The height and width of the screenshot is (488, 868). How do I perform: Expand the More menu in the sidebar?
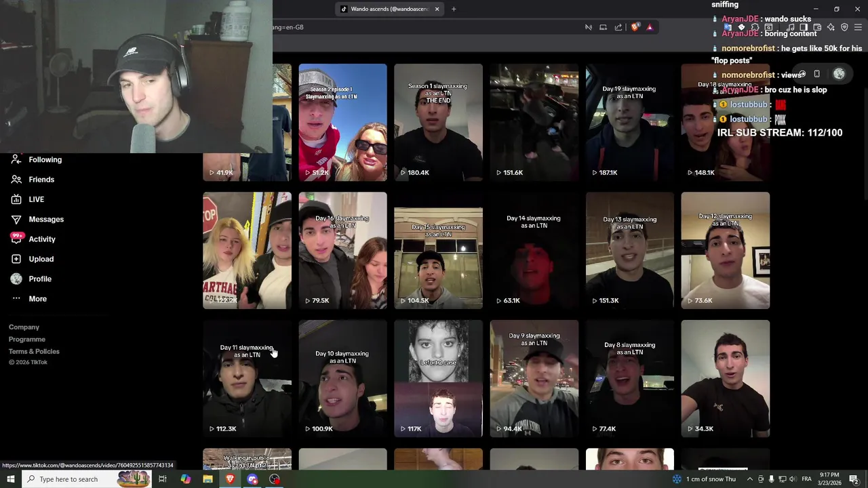click(16, 299)
